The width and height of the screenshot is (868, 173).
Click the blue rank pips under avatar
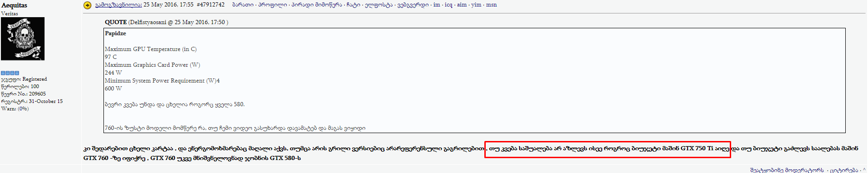coord(10,73)
